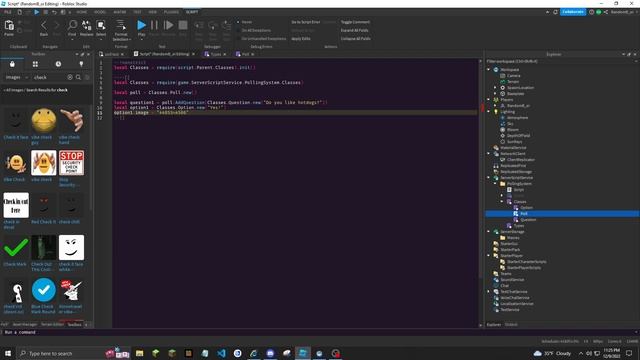The width and height of the screenshot is (640, 360).
Task: Click the Resume playback button
Action: pyautogui.click(x=168, y=25)
